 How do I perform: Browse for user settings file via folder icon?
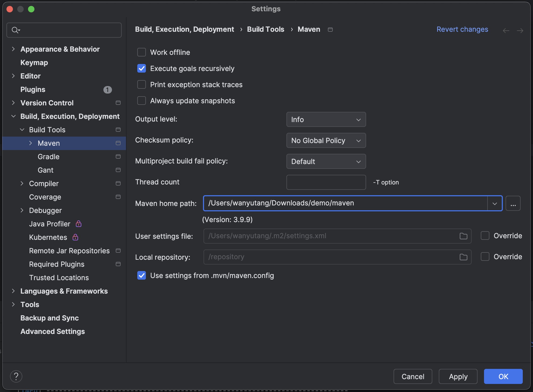pyautogui.click(x=463, y=236)
